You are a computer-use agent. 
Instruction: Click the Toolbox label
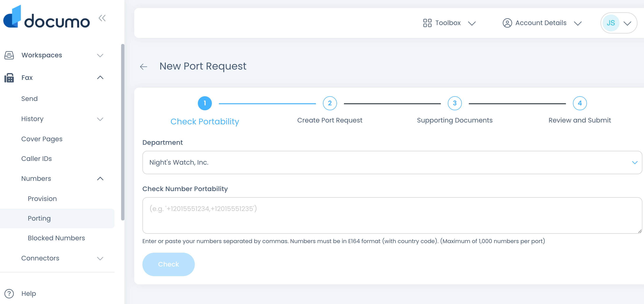(448, 23)
